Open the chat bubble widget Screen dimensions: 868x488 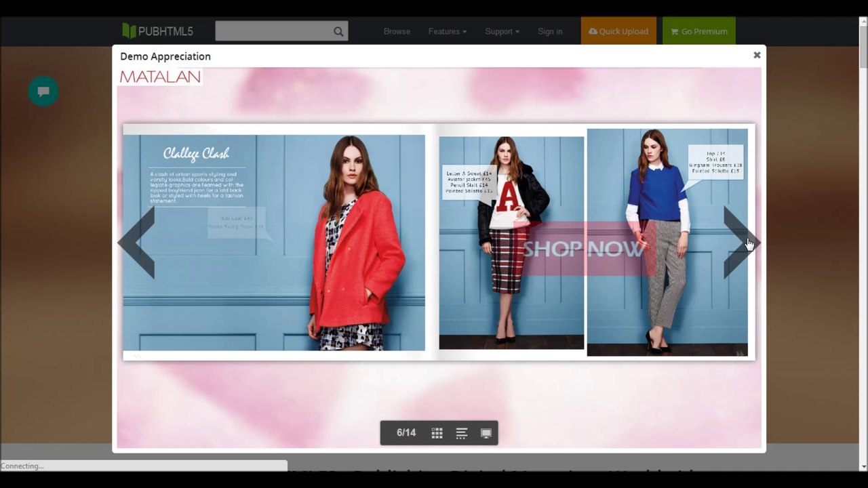pos(43,91)
